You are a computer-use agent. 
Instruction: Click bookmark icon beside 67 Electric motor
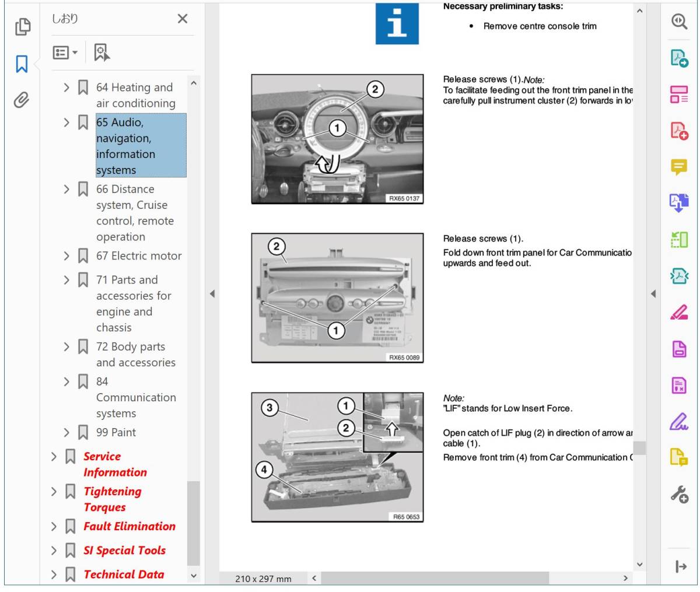(x=83, y=256)
